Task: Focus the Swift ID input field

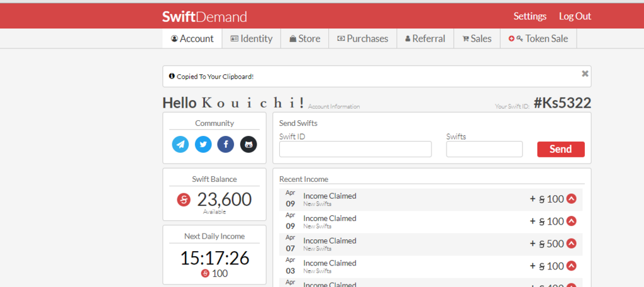Action: 355,149
